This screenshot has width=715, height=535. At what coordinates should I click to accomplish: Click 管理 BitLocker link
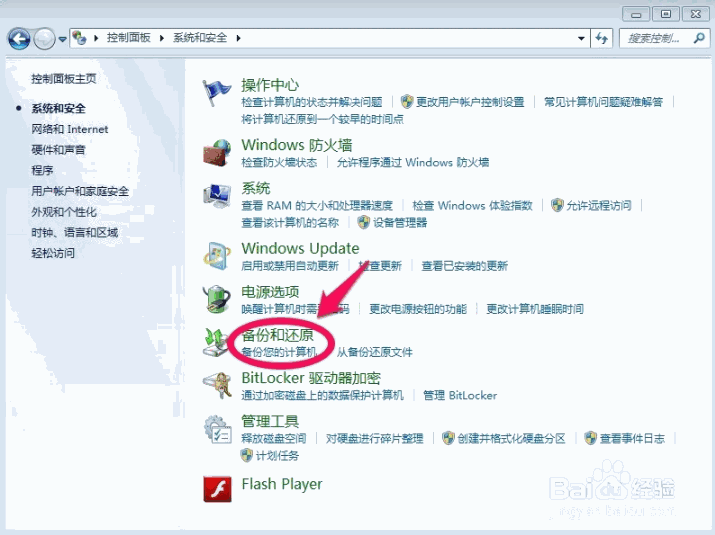coord(460,395)
